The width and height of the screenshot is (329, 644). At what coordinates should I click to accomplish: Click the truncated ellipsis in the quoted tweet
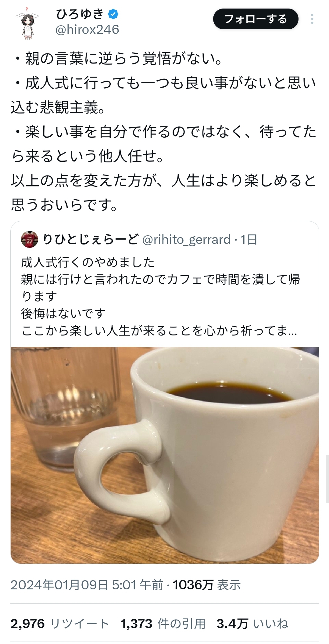[x=292, y=331]
